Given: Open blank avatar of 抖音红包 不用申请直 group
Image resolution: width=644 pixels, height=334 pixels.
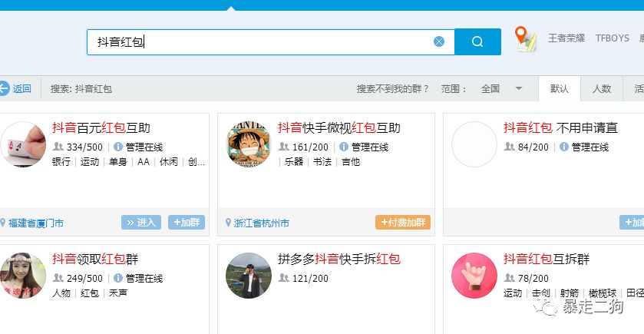Looking at the screenshot, I should point(474,144).
